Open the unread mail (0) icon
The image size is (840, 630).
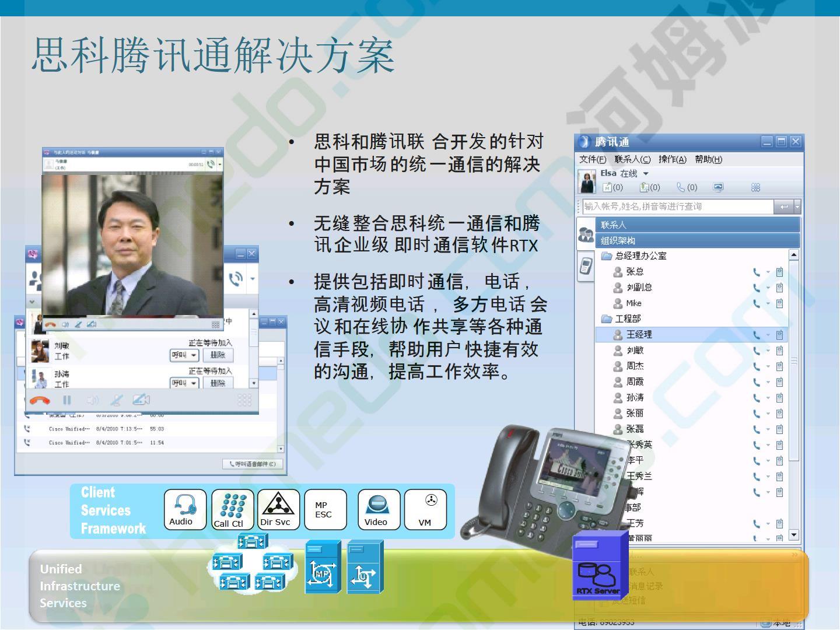click(x=612, y=187)
